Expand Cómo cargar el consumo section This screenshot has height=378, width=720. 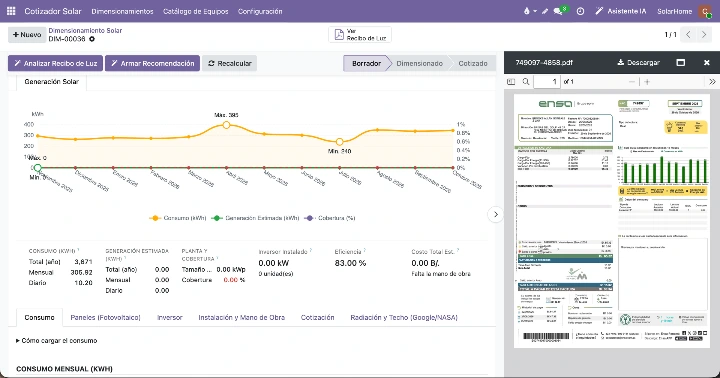click(56, 341)
